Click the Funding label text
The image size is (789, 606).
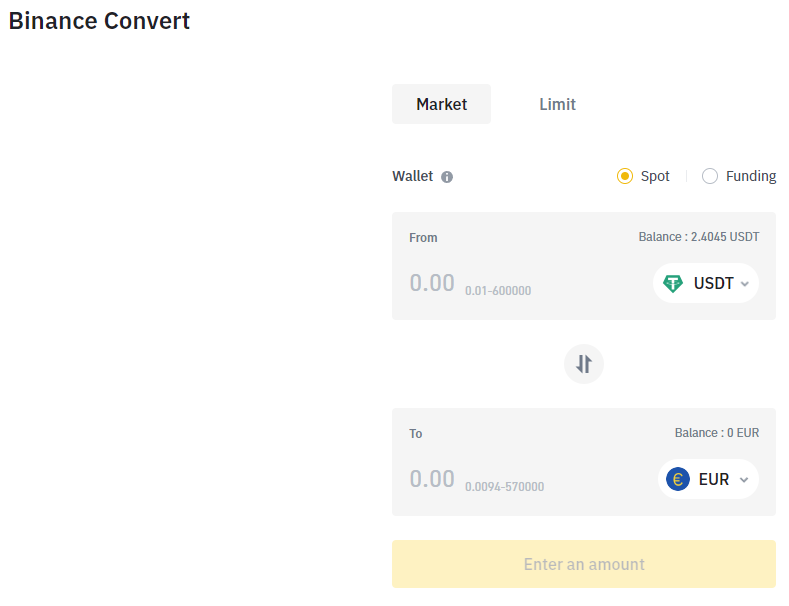(751, 176)
